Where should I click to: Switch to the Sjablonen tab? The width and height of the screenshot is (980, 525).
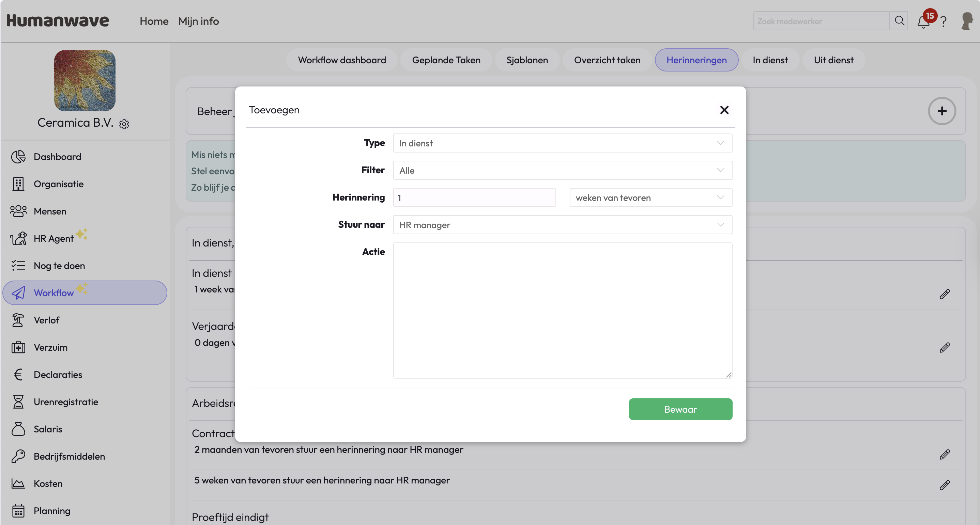tap(527, 60)
